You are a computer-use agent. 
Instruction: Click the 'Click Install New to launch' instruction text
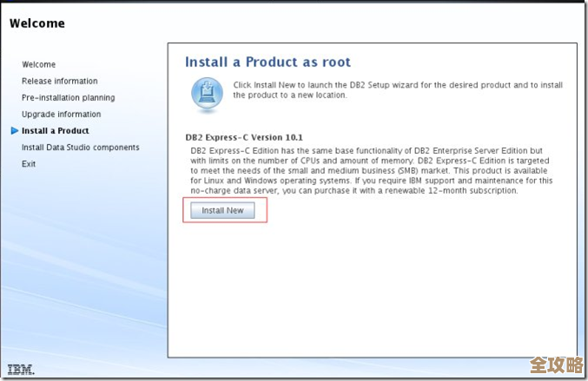point(398,90)
